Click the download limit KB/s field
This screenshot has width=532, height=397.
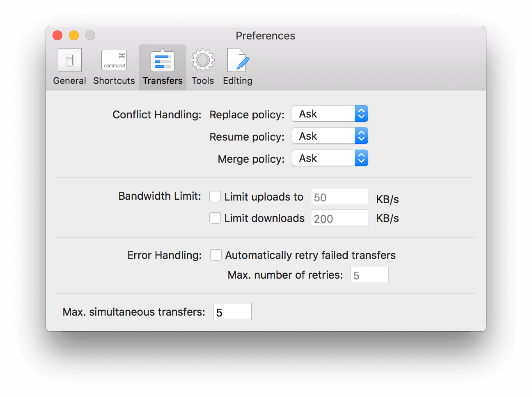[339, 218]
